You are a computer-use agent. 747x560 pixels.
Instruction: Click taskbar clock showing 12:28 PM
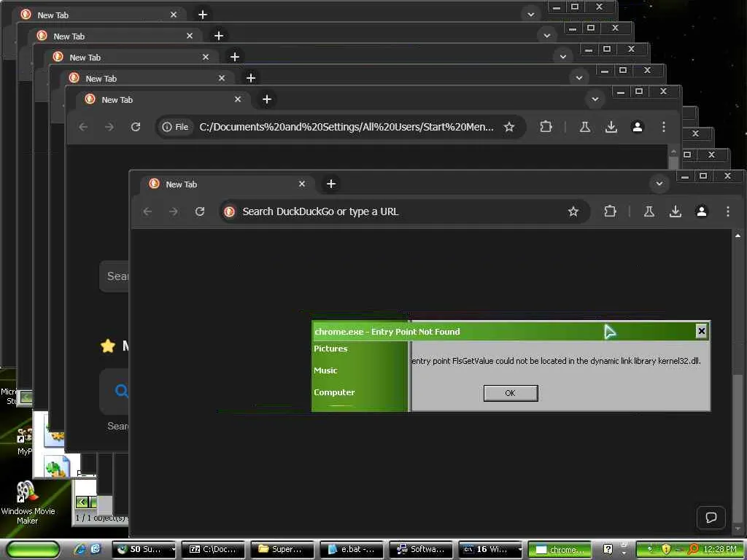click(x=720, y=549)
